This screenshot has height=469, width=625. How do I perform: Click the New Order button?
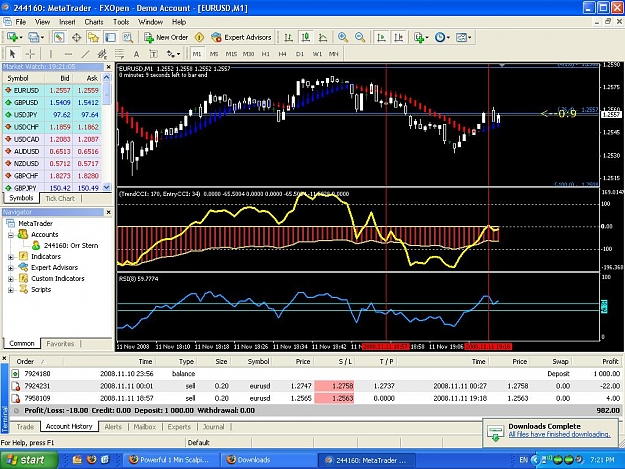pos(166,37)
